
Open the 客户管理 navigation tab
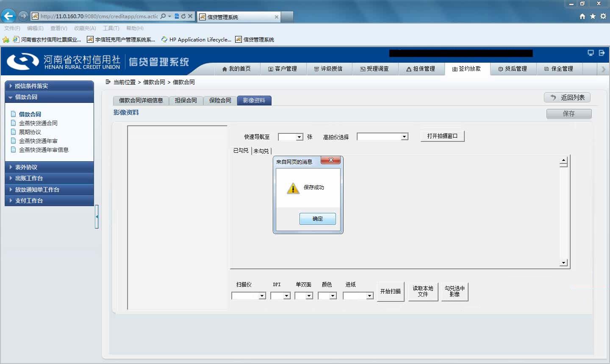coord(283,69)
